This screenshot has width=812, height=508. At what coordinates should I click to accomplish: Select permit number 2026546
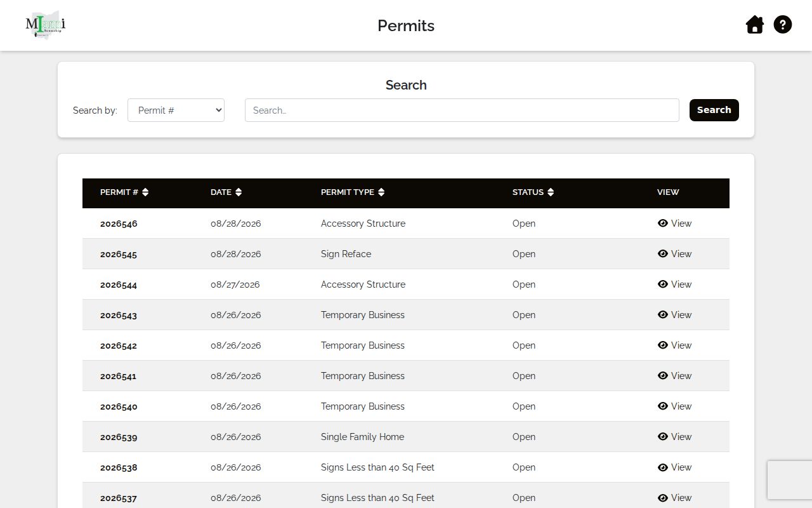[119, 224]
